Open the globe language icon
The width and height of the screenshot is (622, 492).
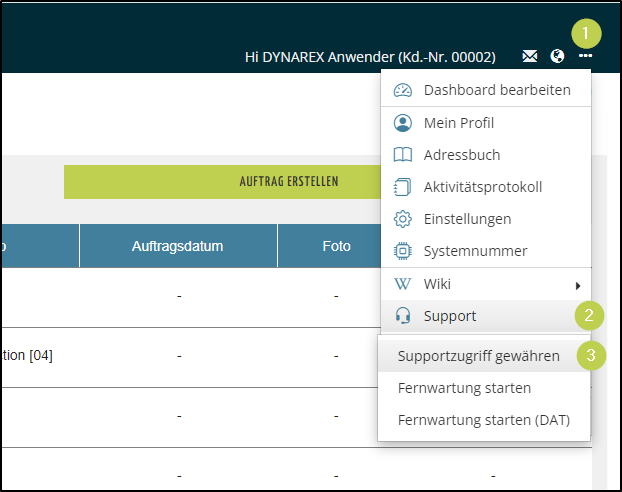[x=557, y=57]
